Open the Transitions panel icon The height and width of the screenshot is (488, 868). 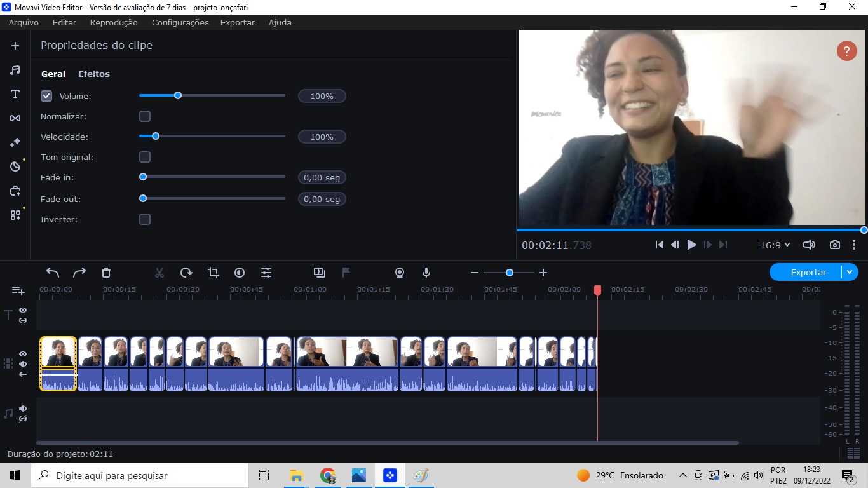[15, 118]
